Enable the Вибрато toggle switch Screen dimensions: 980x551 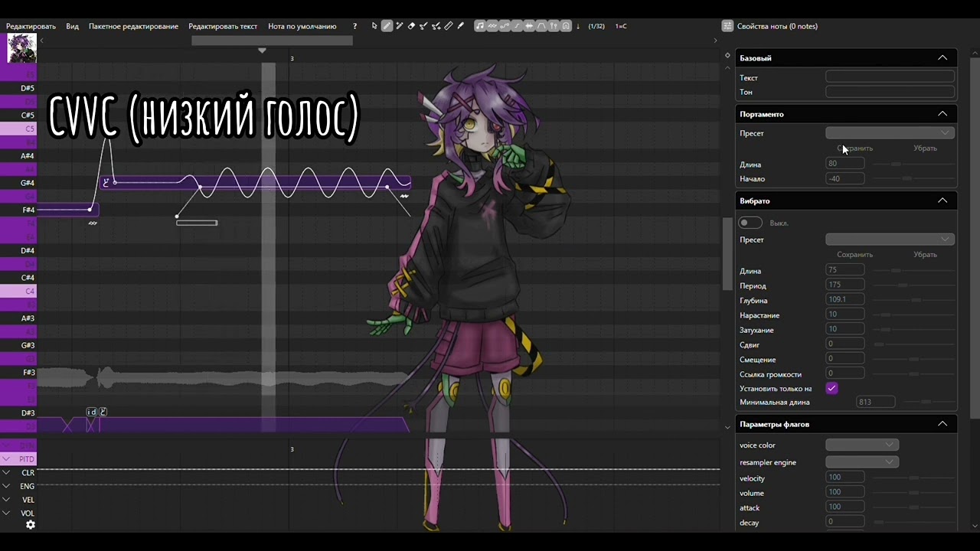(x=750, y=223)
